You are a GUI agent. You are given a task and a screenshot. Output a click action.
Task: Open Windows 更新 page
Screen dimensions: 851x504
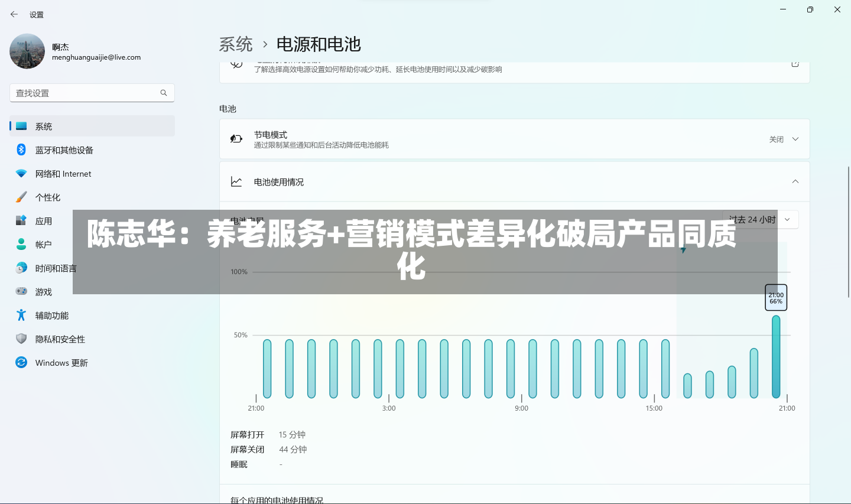click(92, 362)
